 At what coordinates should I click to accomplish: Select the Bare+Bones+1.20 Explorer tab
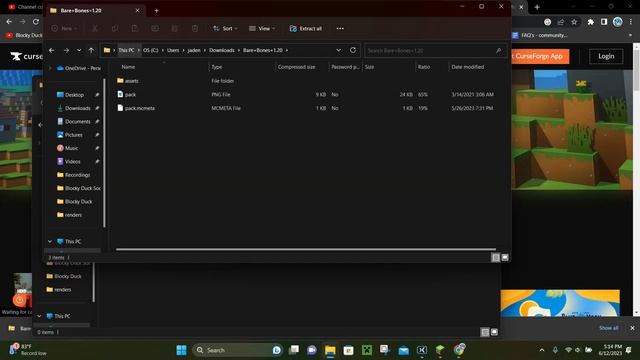point(94,11)
